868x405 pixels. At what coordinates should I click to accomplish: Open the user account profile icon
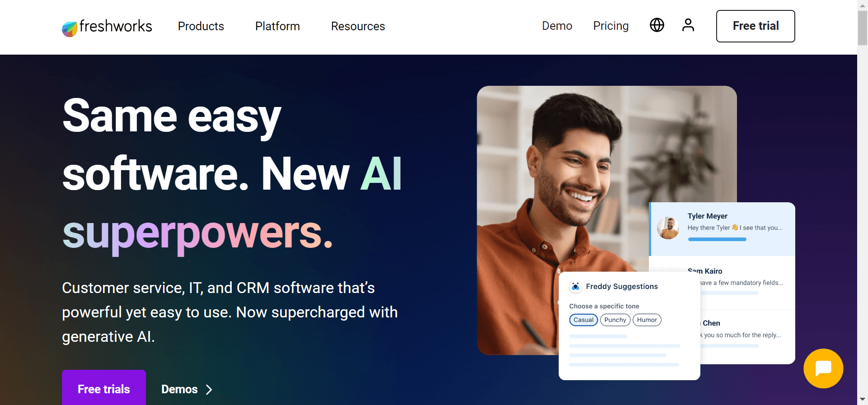pos(688,25)
